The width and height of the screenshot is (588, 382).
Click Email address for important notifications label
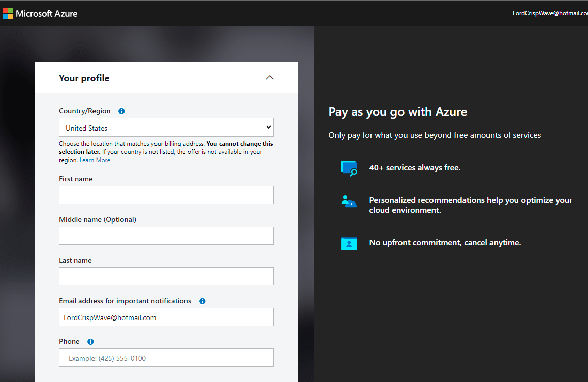coord(125,301)
